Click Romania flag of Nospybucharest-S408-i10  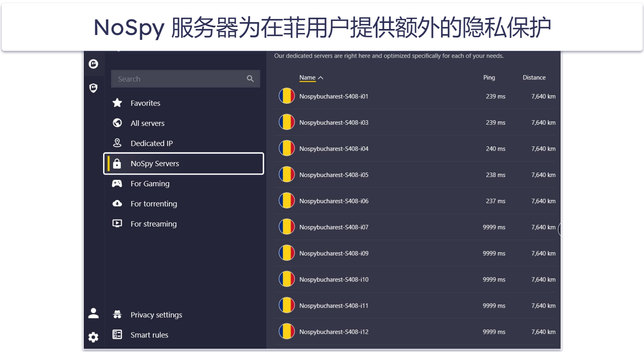coord(287,279)
